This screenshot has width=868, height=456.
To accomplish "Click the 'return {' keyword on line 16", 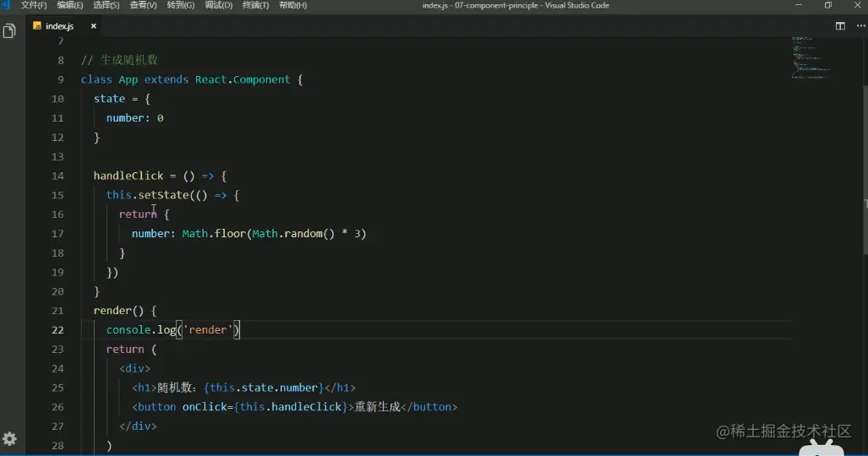I will [x=144, y=214].
